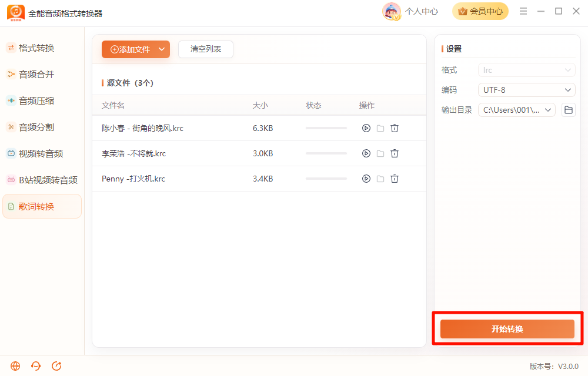This screenshot has width=588, height=376.
Task: Select the 歌词转换 sidebar tab
Action: (42, 206)
